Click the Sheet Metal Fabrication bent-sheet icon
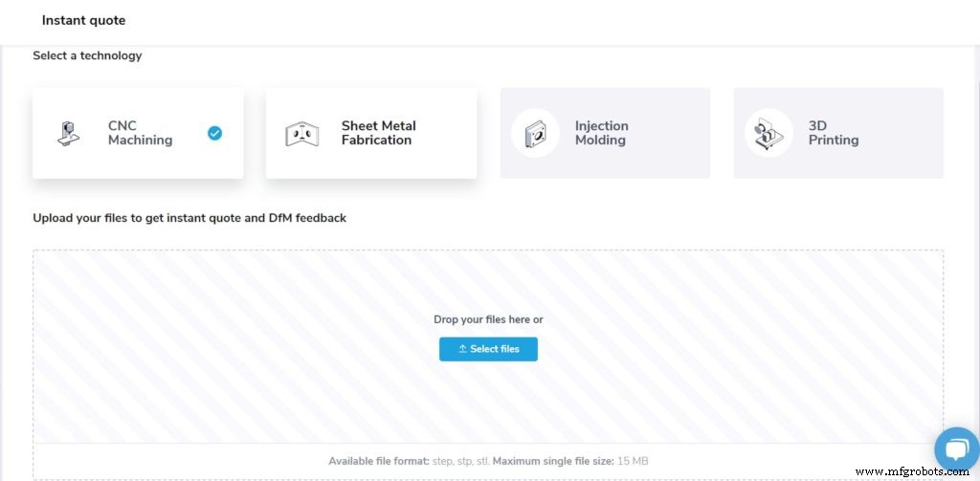 [x=301, y=134]
